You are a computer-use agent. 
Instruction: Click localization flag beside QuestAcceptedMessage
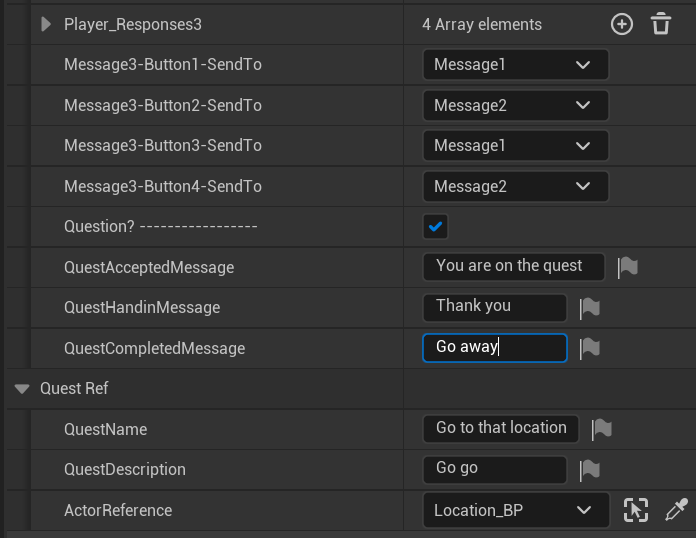[x=627, y=267]
